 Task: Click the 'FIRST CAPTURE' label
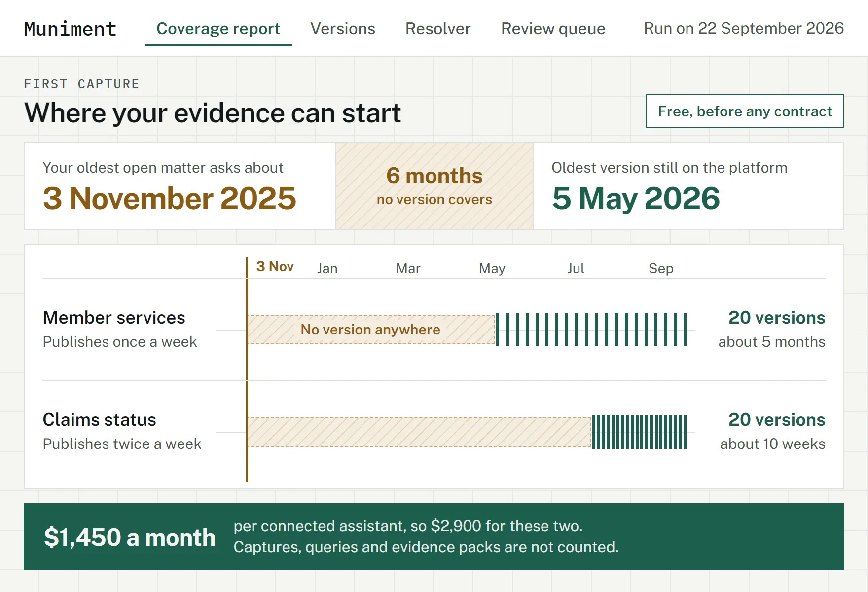click(x=82, y=84)
